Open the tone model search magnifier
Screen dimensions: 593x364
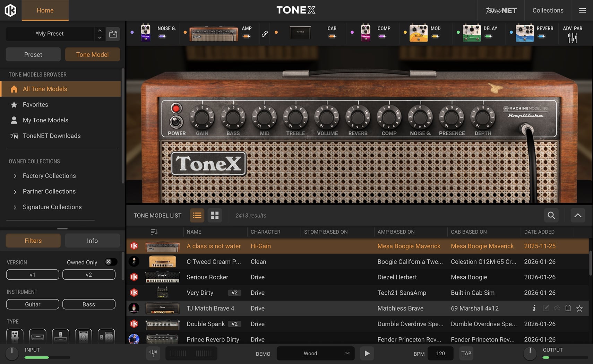pyautogui.click(x=551, y=215)
